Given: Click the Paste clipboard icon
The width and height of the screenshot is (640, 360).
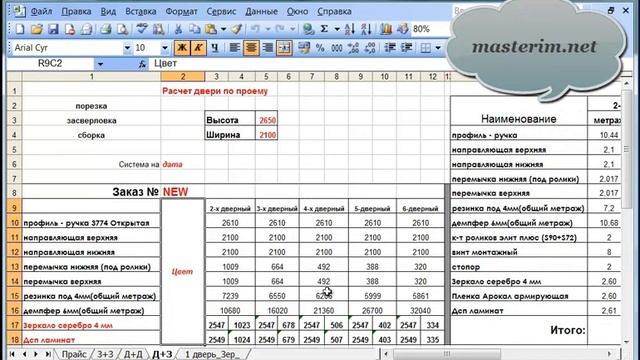Looking at the screenshot, I should pyautogui.click(x=211, y=29).
